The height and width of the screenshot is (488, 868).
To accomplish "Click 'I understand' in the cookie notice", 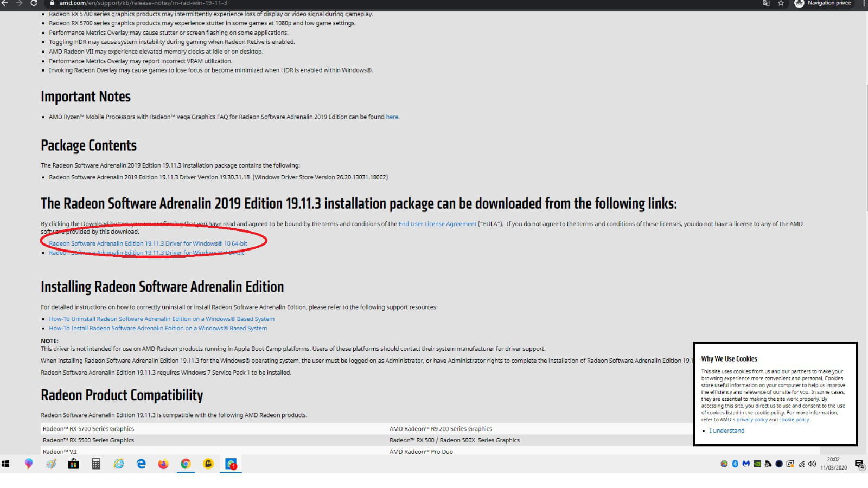I will coord(726,431).
